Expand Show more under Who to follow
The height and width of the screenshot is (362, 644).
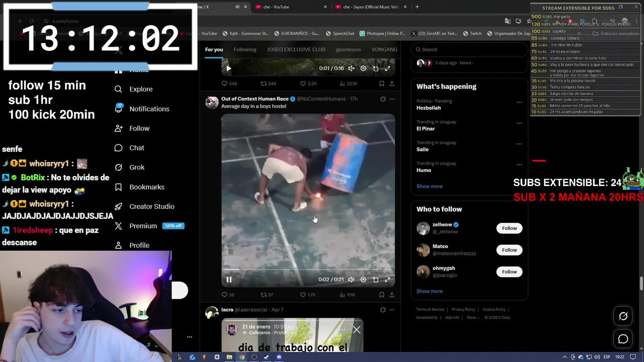(429, 291)
